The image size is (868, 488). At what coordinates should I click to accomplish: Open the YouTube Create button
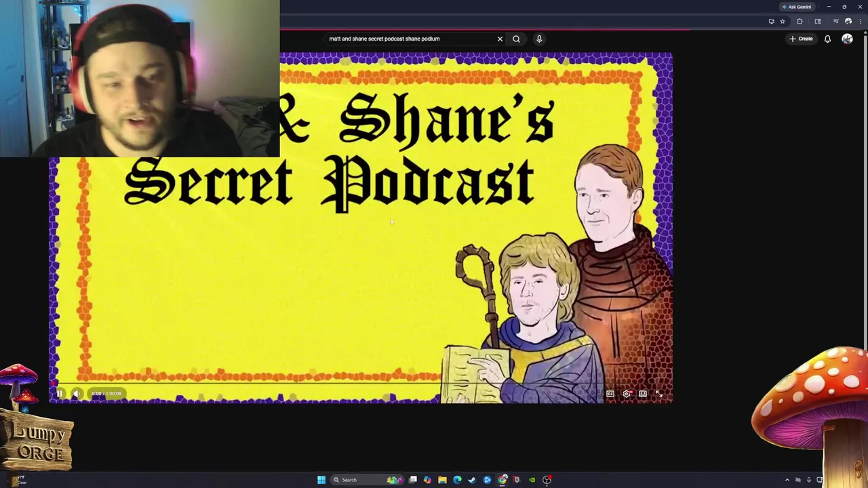801,39
